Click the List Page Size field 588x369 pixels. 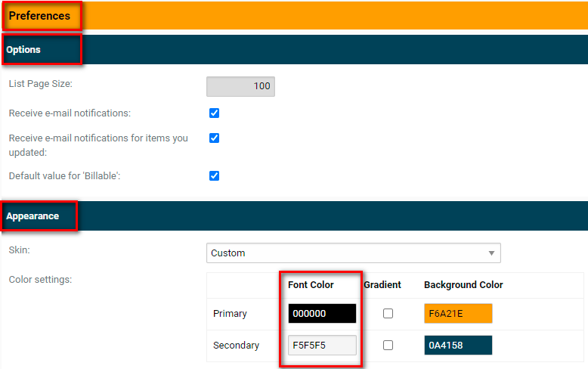(240, 87)
